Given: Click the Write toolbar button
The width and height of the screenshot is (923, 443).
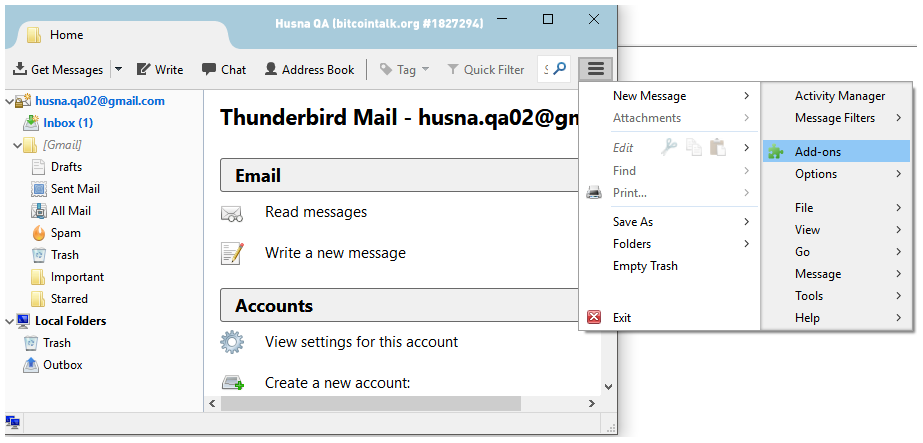Looking at the screenshot, I should 160,69.
